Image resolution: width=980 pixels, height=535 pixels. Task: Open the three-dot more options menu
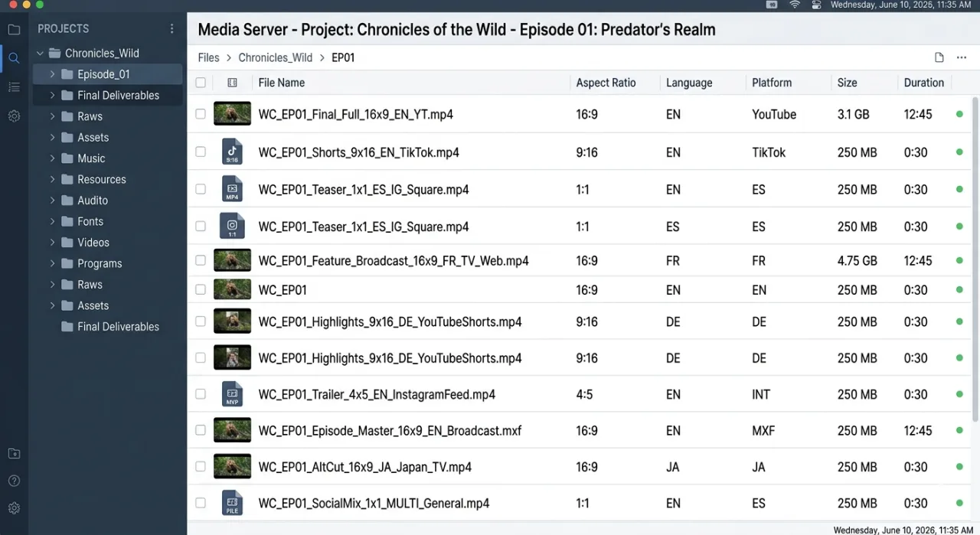click(961, 57)
